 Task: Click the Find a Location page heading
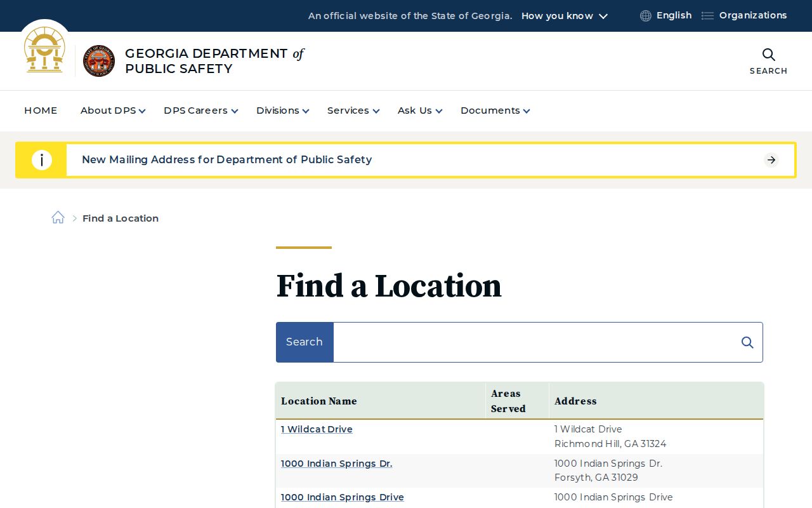tap(389, 286)
